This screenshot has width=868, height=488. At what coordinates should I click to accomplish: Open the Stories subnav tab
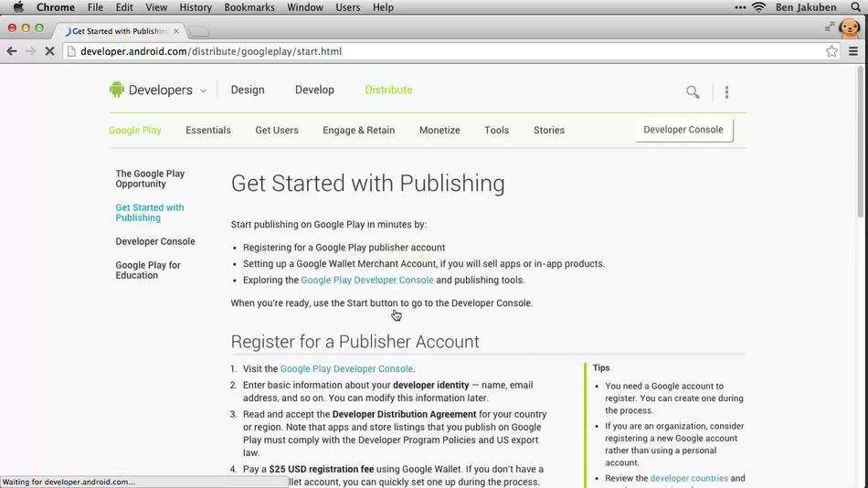point(549,130)
